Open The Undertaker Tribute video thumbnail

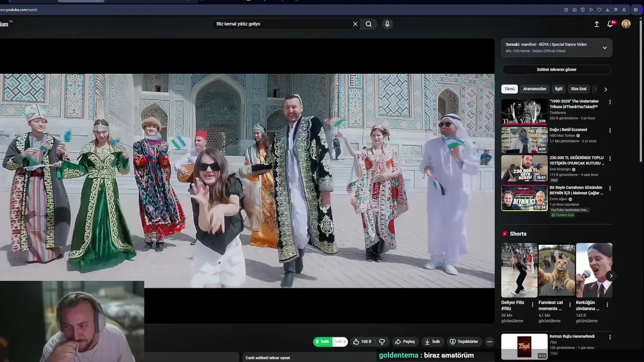(x=524, y=112)
